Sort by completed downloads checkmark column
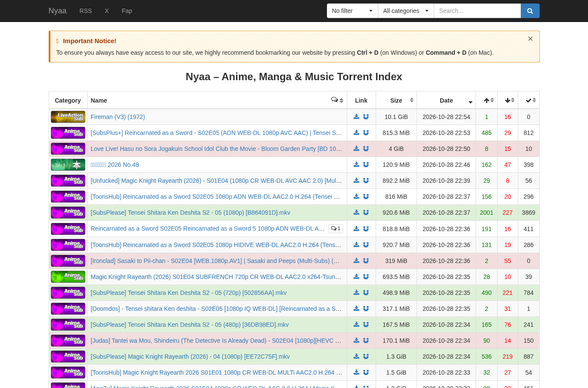The image size is (588, 388). pos(529,100)
